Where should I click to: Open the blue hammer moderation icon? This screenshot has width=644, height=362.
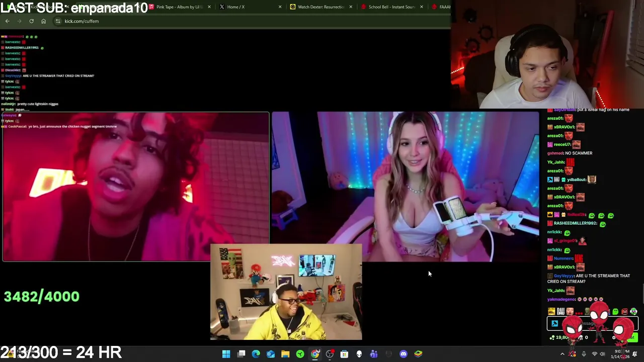[x=555, y=324]
